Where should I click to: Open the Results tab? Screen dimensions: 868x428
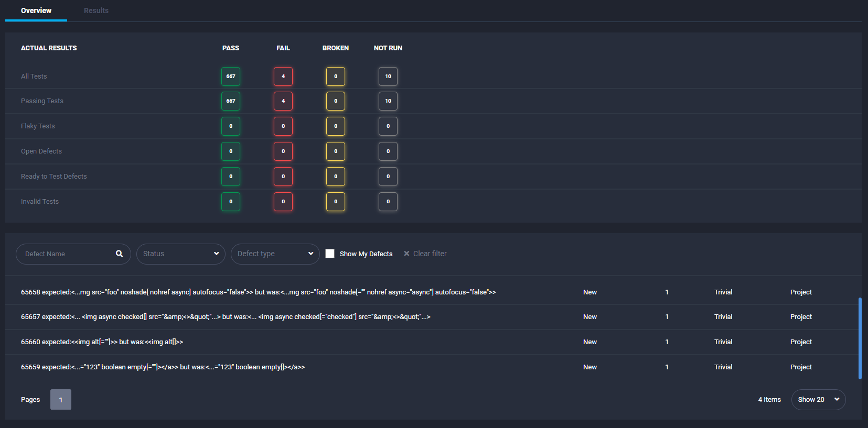96,10
